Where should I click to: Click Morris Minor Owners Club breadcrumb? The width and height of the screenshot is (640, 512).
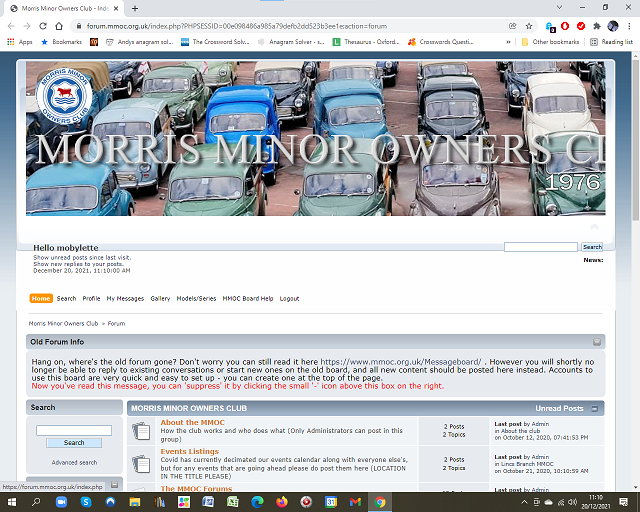click(x=63, y=323)
